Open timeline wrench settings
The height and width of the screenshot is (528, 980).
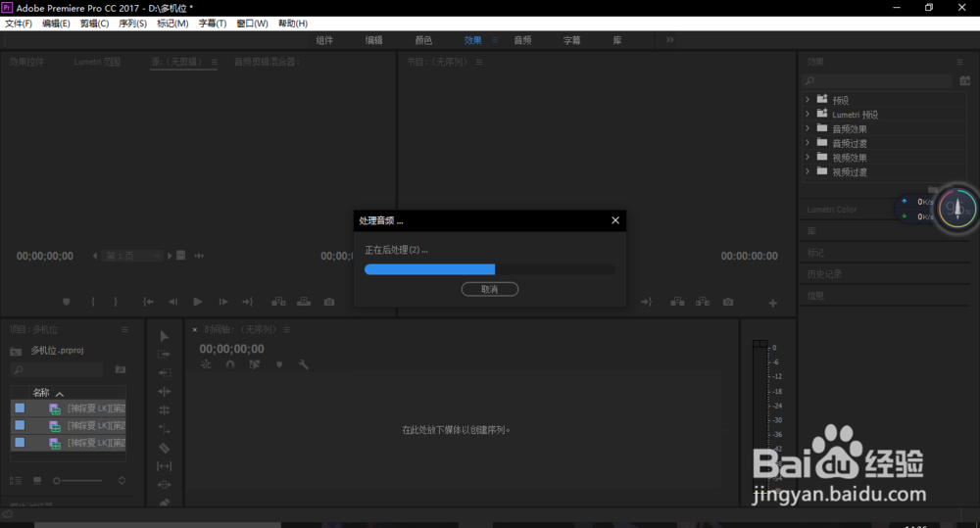click(304, 364)
